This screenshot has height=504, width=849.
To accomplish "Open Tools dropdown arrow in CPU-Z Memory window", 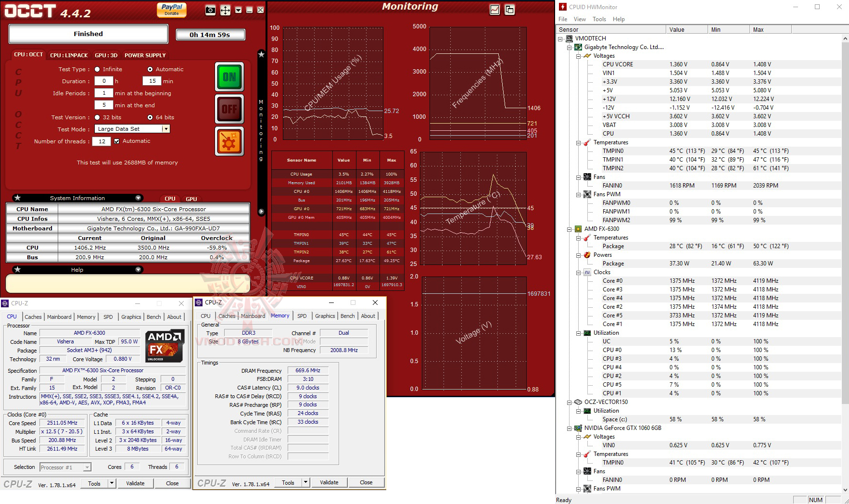I will point(305,482).
